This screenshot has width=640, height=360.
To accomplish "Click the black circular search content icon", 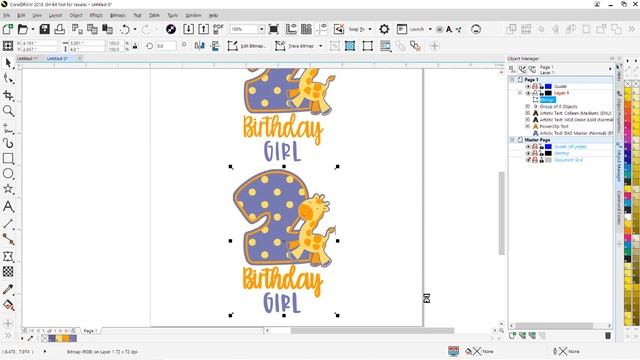I will [171, 29].
